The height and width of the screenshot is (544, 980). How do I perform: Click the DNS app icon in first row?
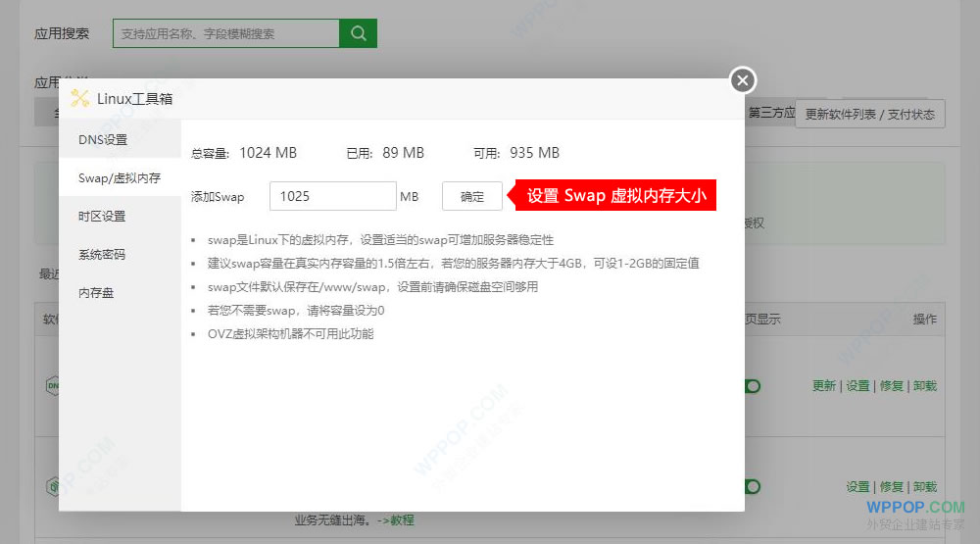pos(52,386)
